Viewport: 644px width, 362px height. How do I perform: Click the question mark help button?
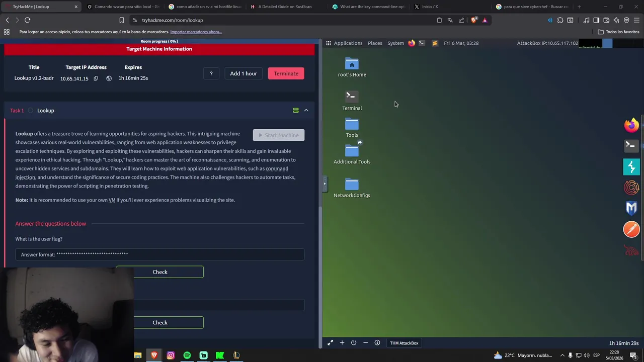(x=211, y=73)
